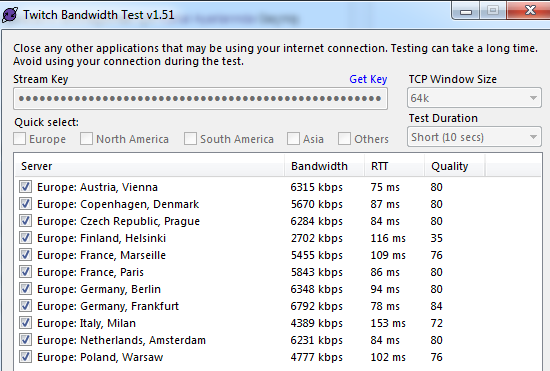The width and height of the screenshot is (550, 371).
Task: Select the 'Europe: Copenhagen, Denmark' row text
Action: (118, 204)
